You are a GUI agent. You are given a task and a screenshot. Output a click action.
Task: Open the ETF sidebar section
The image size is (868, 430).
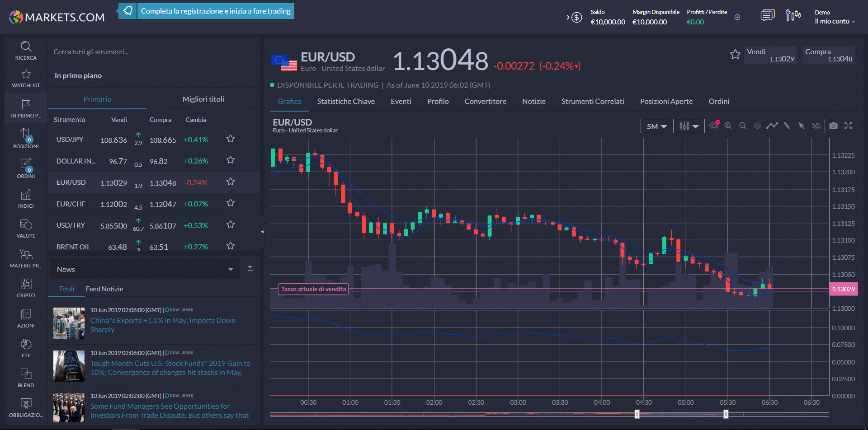[x=26, y=348]
